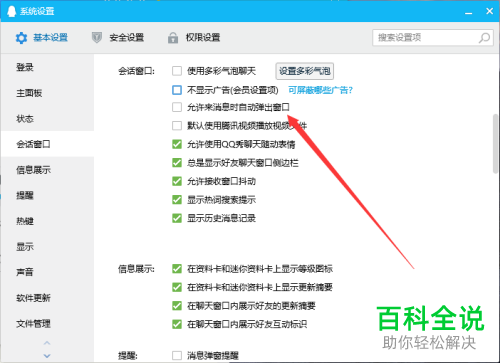The image size is (500, 363).
Task: Uncheck 允许接收窗口抖动
Action: pyautogui.click(x=177, y=181)
